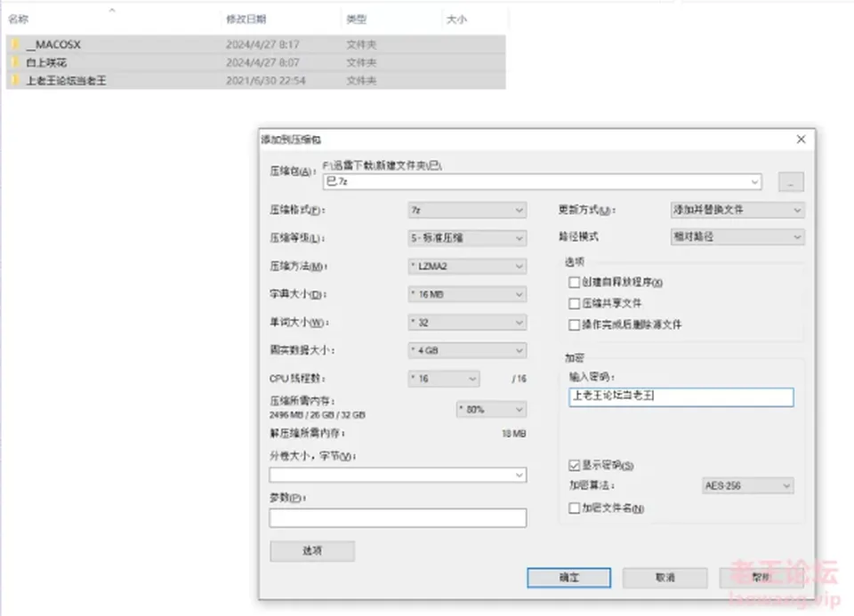This screenshot has height=616, width=854.
Task: Click the 取消 button
Action: 665,578
